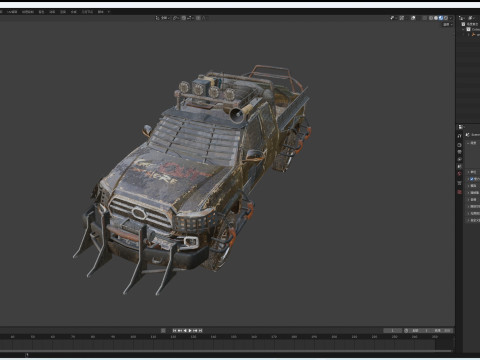This screenshot has width=480, height=360.
Task: Jump to timeline start frame
Action: (174, 330)
